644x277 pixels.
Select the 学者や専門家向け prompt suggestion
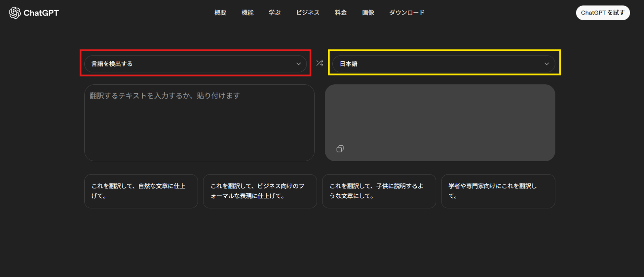click(498, 191)
